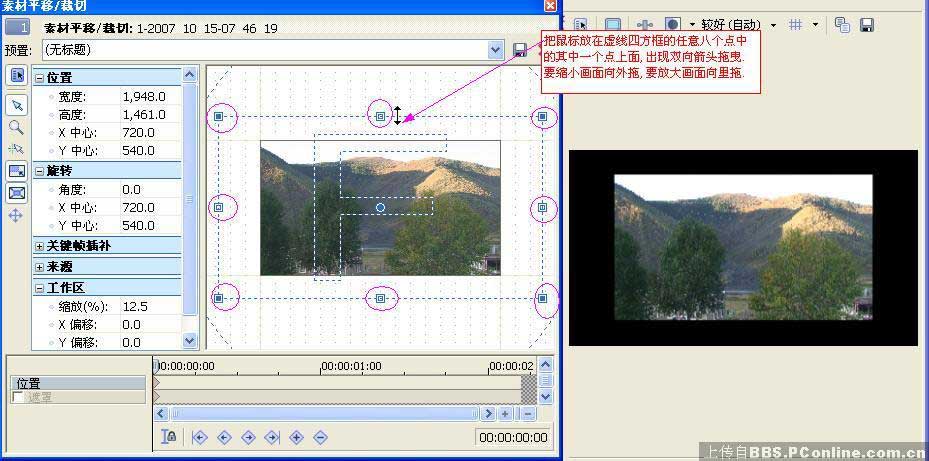Viewport: 929px width, 461px height.
Task: Click the move freely cross-arrow icon
Action: [16, 215]
